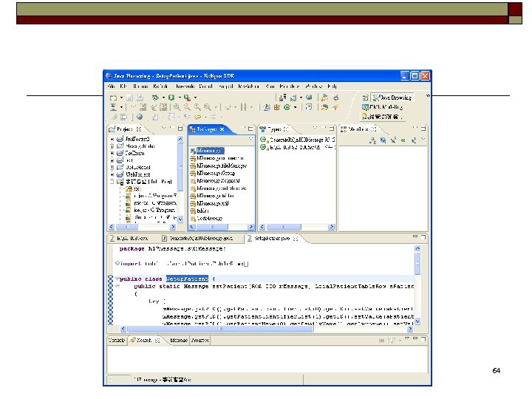The width and height of the screenshot is (532, 399).
Task: Switch to the Console tab
Action: (x=117, y=340)
